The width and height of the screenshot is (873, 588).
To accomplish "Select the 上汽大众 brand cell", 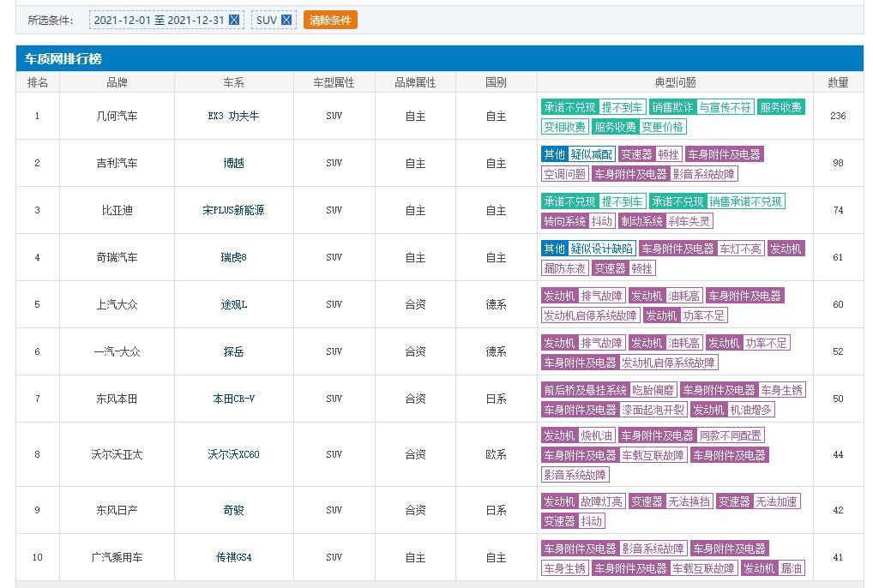I will (117, 304).
